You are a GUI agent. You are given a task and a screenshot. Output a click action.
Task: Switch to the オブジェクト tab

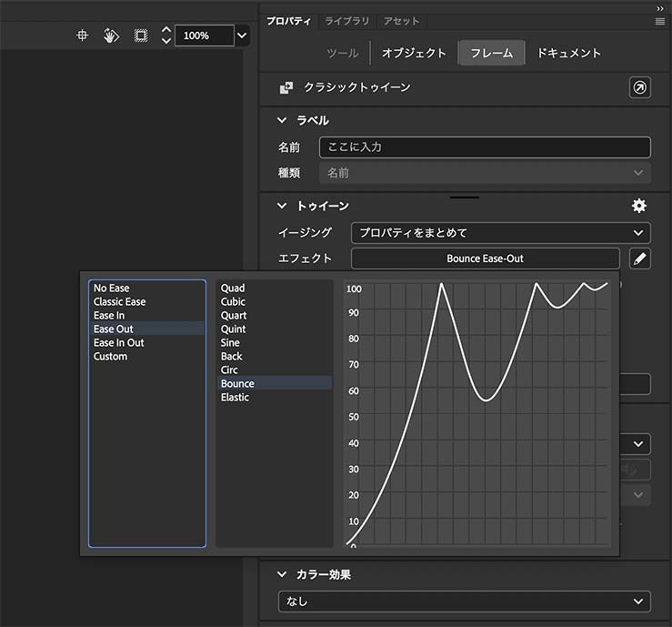[414, 53]
